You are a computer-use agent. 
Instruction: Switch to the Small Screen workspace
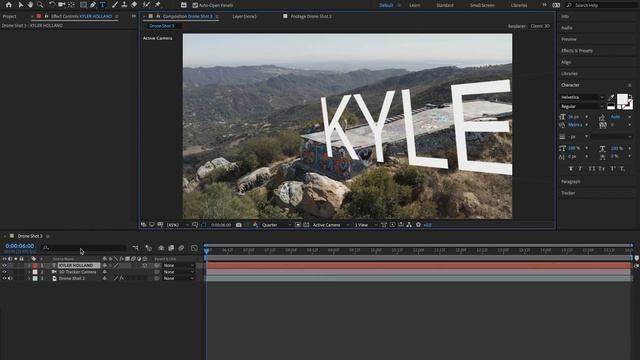click(482, 5)
